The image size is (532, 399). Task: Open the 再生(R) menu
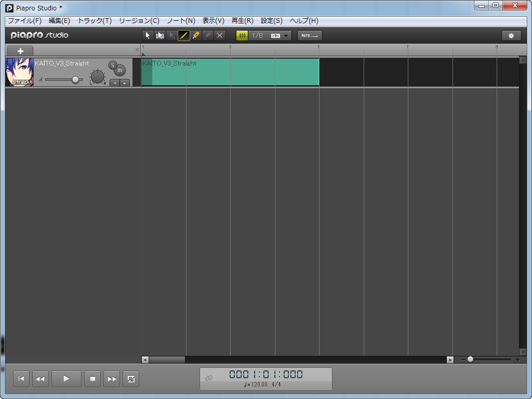click(x=242, y=21)
